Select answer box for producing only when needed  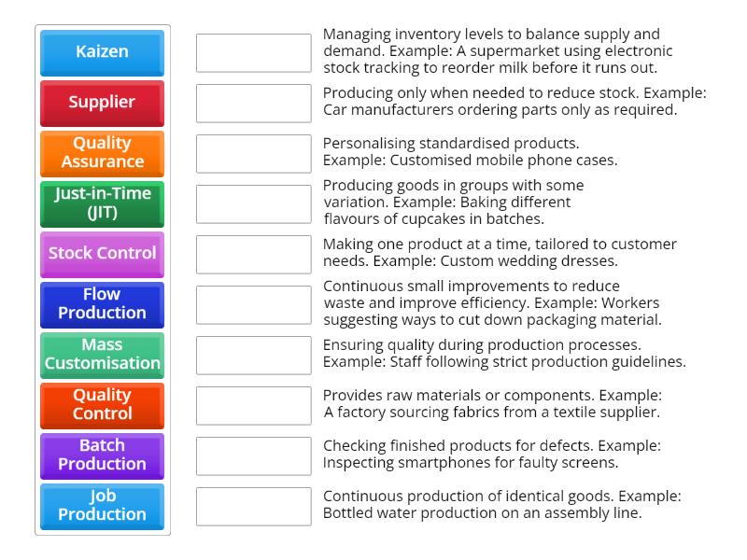click(x=253, y=104)
